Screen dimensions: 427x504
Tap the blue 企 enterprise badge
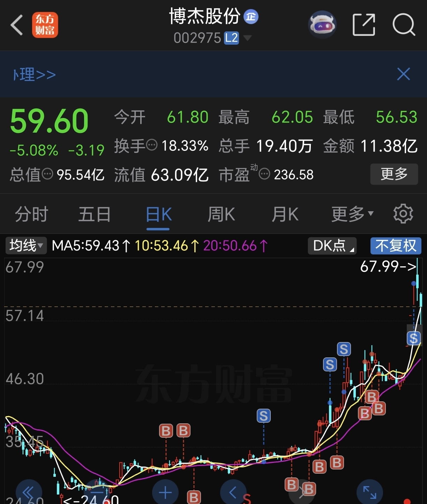pyautogui.click(x=251, y=16)
